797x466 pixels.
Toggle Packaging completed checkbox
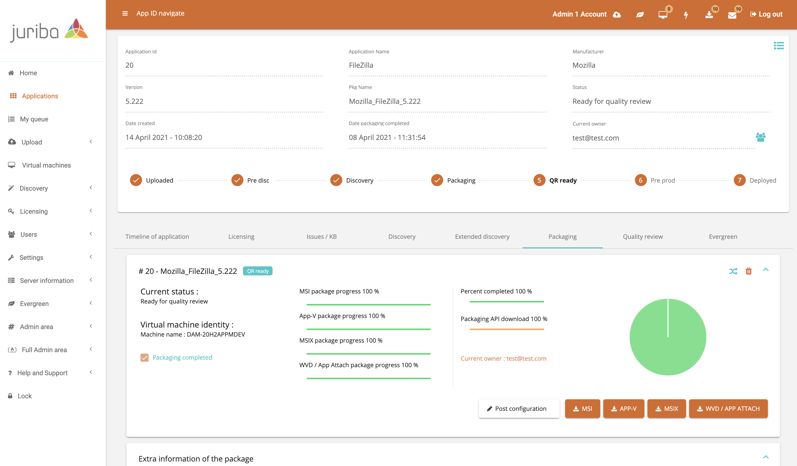pos(144,358)
